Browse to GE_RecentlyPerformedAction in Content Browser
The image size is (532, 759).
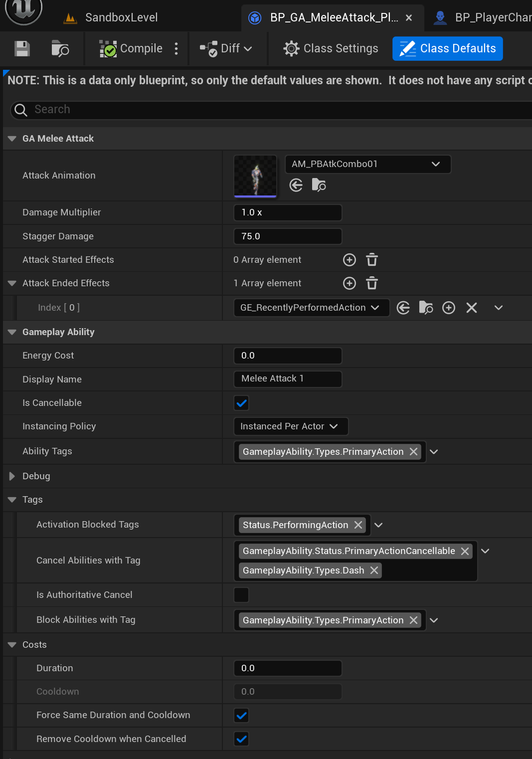pyautogui.click(x=426, y=308)
